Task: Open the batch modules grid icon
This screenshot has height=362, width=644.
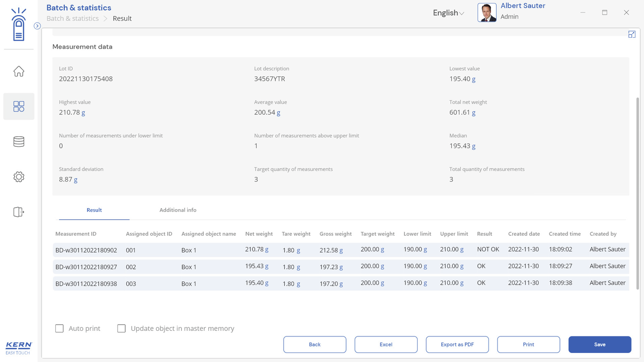Action: click(19, 107)
